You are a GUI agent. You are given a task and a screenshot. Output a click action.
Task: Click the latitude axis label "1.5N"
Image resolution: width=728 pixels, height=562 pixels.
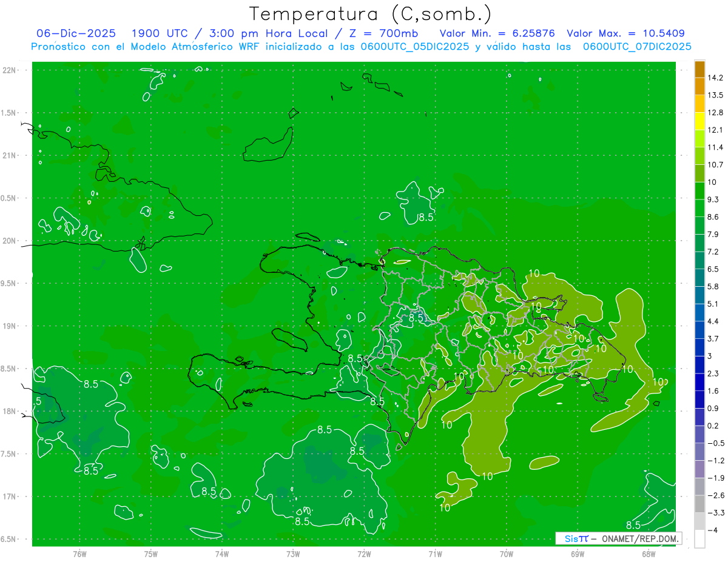coord(9,113)
